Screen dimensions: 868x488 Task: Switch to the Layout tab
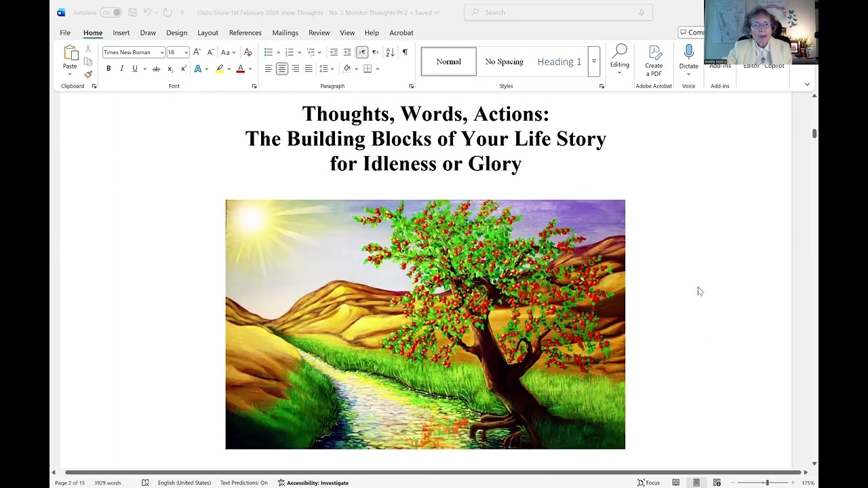click(x=208, y=33)
